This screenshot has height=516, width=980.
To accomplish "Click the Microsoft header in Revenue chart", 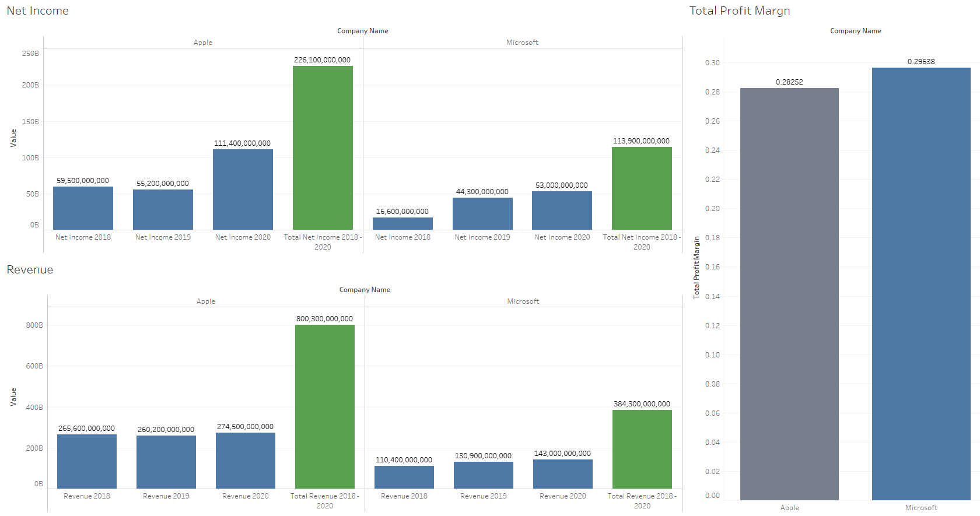I will click(523, 301).
